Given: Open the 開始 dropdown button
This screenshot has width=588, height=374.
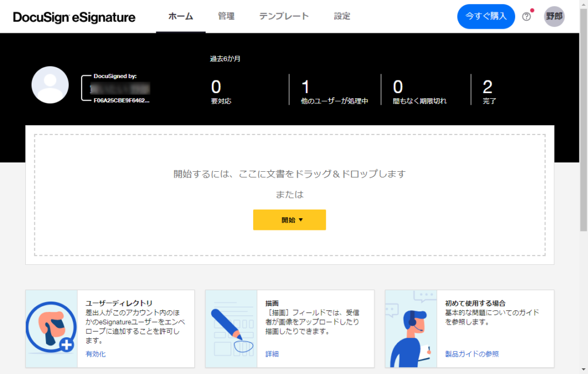Looking at the screenshot, I should (x=289, y=219).
